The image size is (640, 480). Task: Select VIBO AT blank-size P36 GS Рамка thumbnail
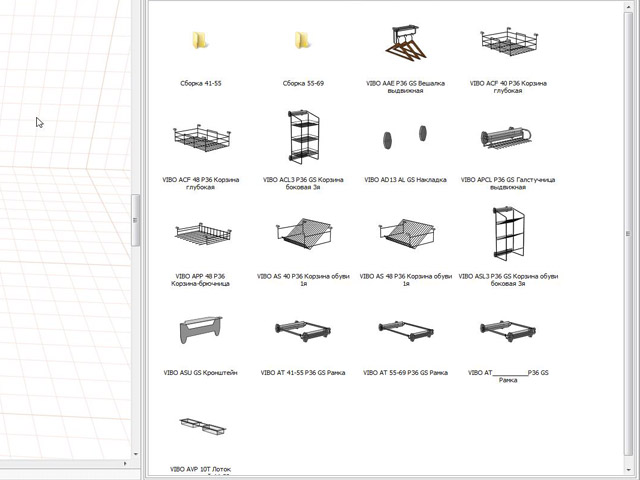(x=508, y=331)
